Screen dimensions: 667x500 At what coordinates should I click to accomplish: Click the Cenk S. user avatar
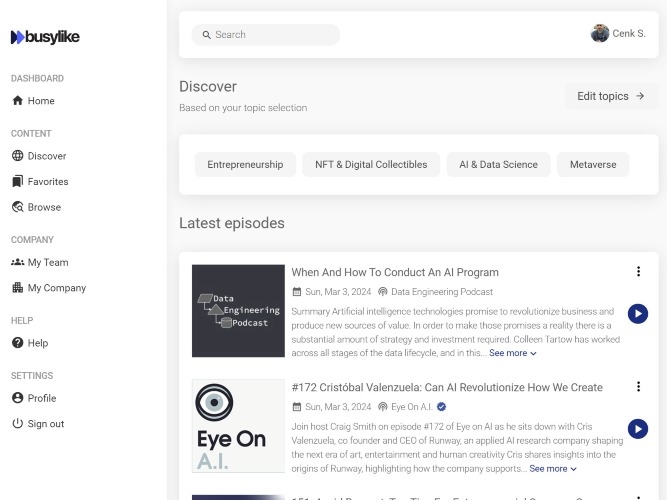click(x=600, y=34)
